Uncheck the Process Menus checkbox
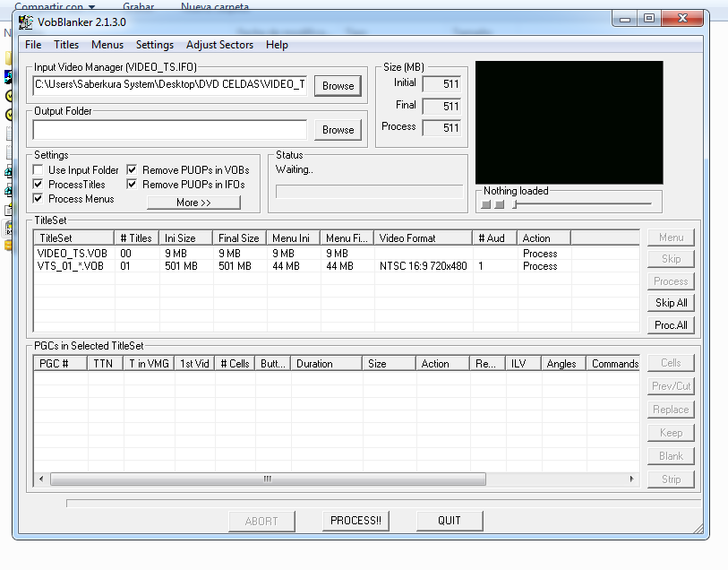 pyautogui.click(x=39, y=199)
